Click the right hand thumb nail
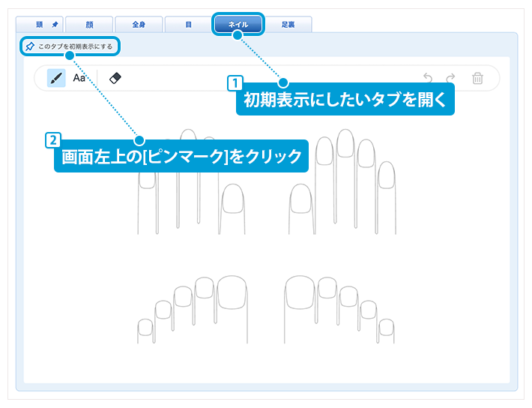The image size is (532, 408). pos(301,199)
